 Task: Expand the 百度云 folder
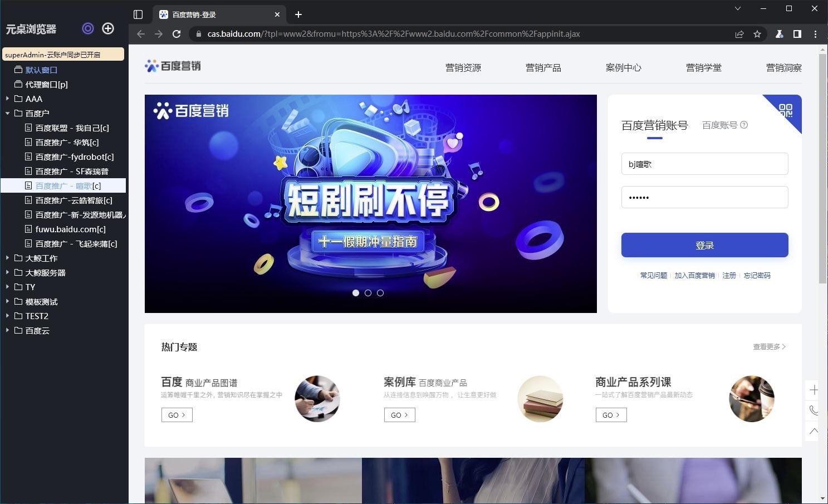(7, 330)
